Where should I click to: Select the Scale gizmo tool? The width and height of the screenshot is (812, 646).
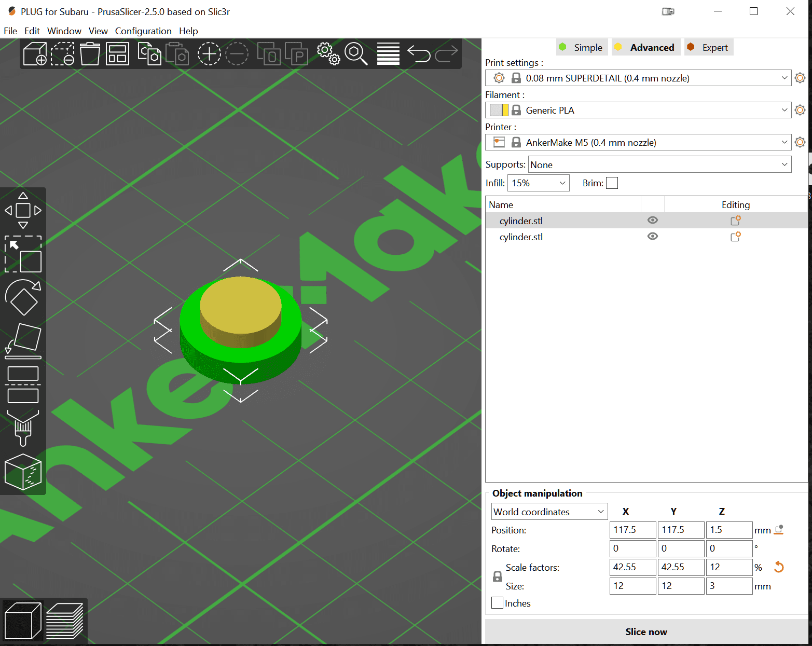tap(23, 254)
